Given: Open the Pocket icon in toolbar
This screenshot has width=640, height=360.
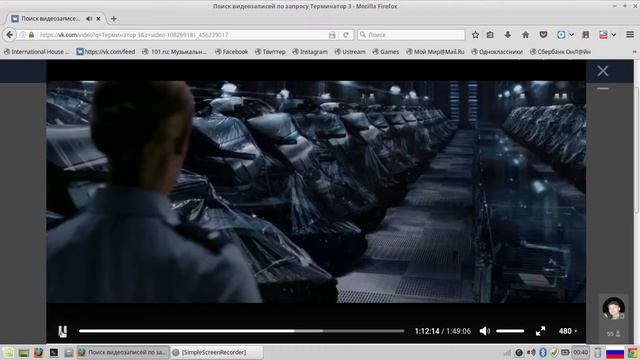Looking at the screenshot, I should pos(543,35).
